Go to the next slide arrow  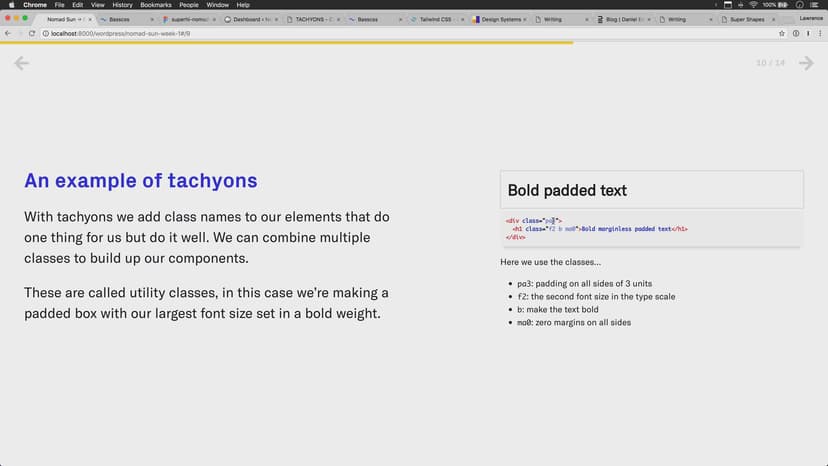tap(806, 64)
